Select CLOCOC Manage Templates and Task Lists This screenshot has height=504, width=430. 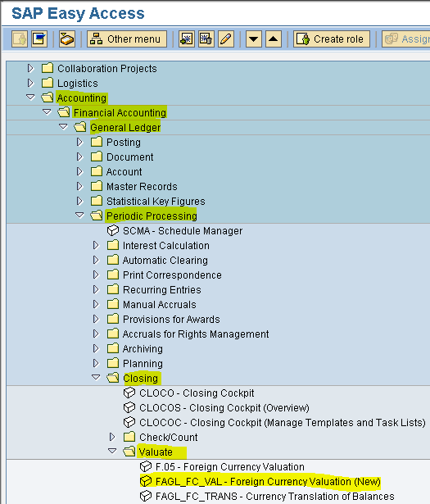283,423
